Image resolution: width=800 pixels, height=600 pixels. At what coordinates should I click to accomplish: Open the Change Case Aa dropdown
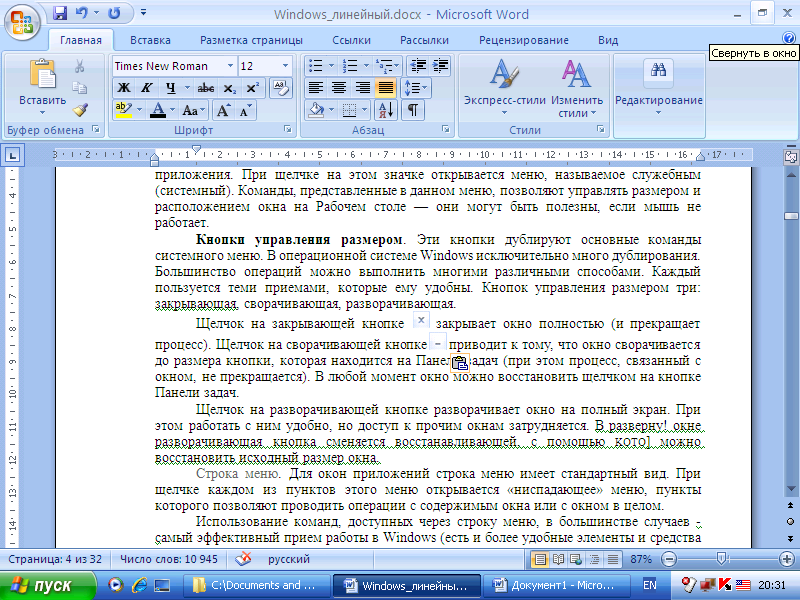click(x=193, y=110)
